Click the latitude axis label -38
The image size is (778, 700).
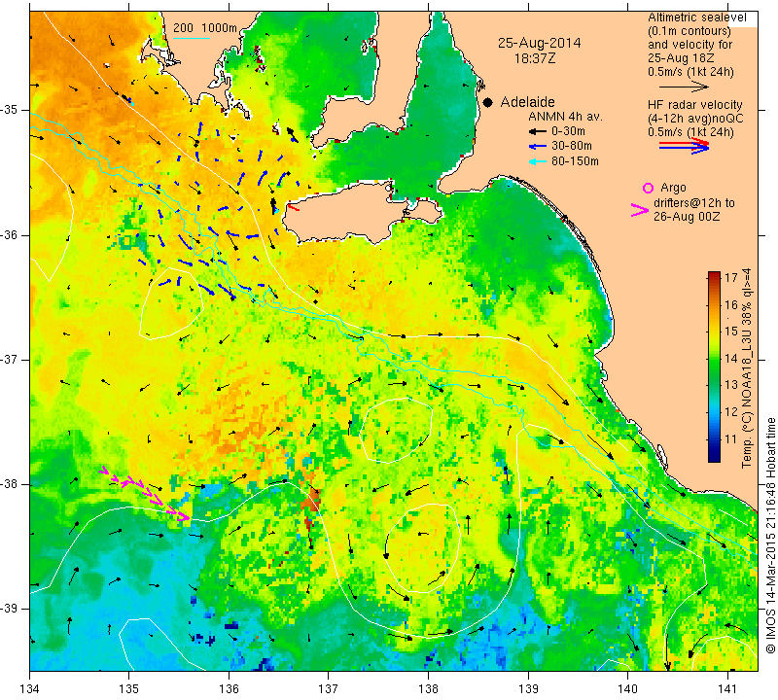click(10, 484)
